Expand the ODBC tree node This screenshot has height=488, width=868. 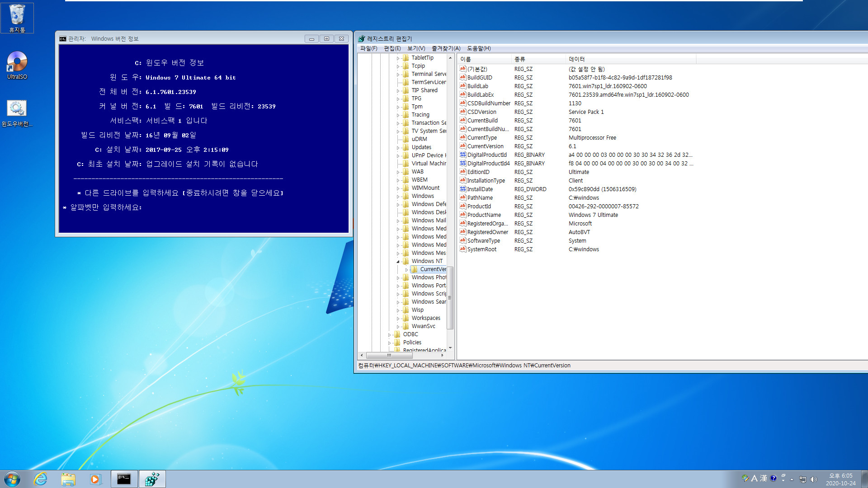[389, 334]
